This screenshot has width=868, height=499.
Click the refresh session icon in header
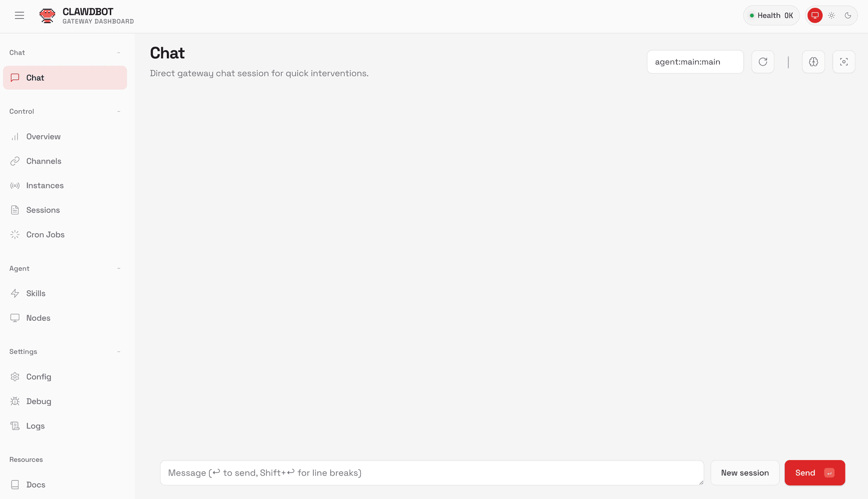(x=763, y=62)
